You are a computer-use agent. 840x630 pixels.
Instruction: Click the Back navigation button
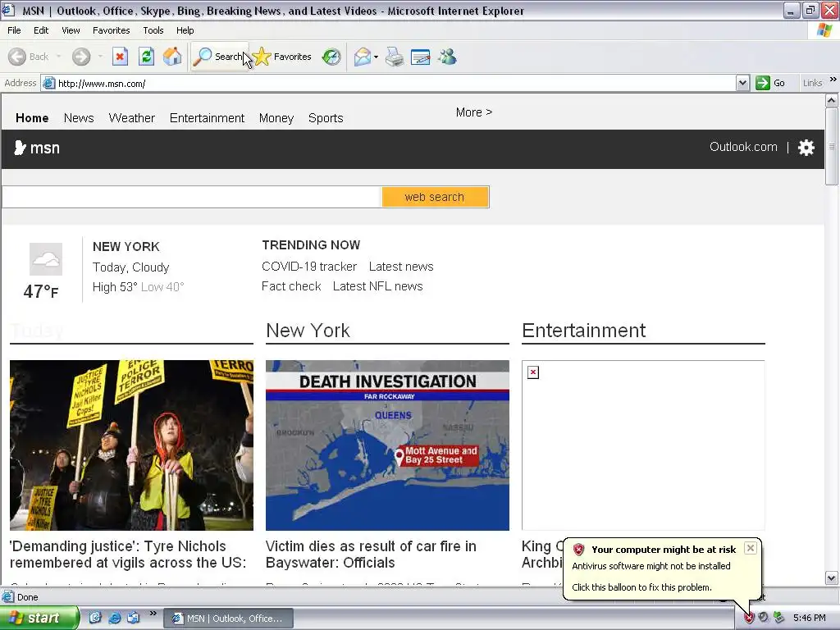click(29, 57)
